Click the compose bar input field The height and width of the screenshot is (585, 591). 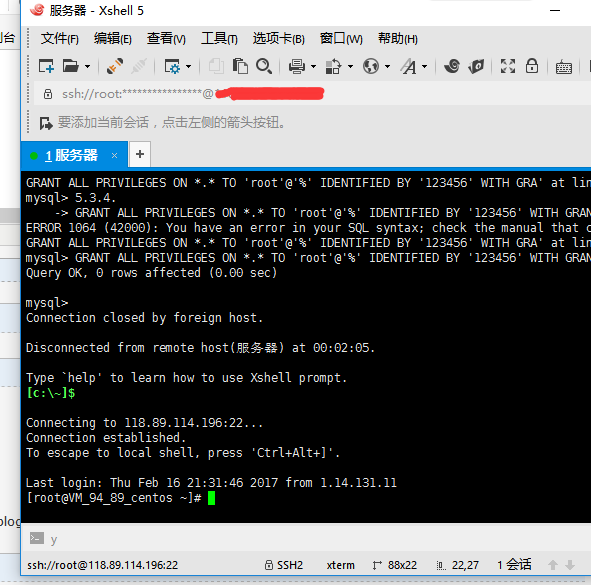coord(320,539)
